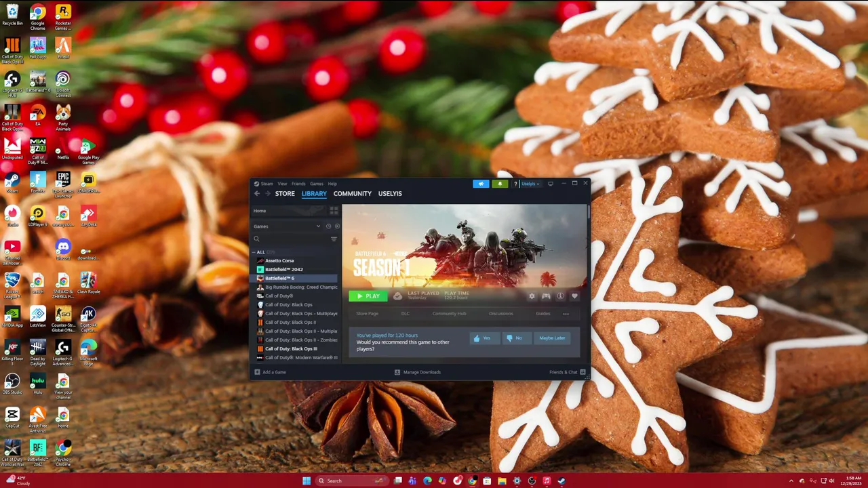Open the View menu
868x488 pixels.
[282, 184]
